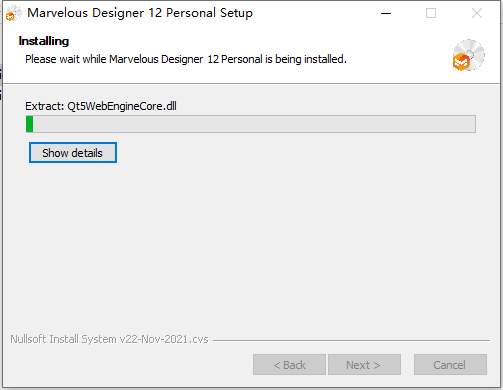Image resolution: width=503 pixels, height=390 pixels.
Task: Close the Setup window with X
Action: (x=477, y=13)
